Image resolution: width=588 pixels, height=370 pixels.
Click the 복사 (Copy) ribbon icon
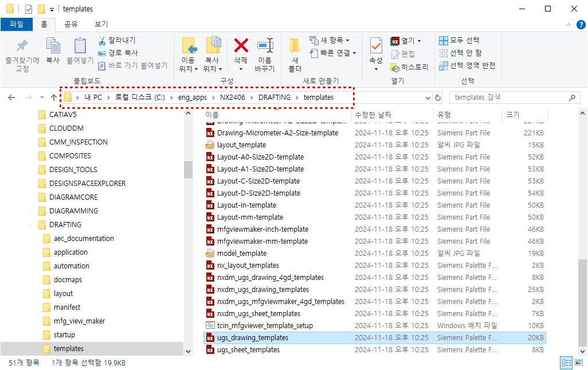[53, 50]
